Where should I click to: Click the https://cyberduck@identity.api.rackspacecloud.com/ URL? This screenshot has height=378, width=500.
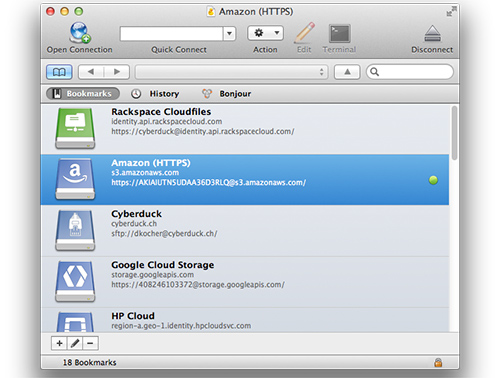(203, 131)
